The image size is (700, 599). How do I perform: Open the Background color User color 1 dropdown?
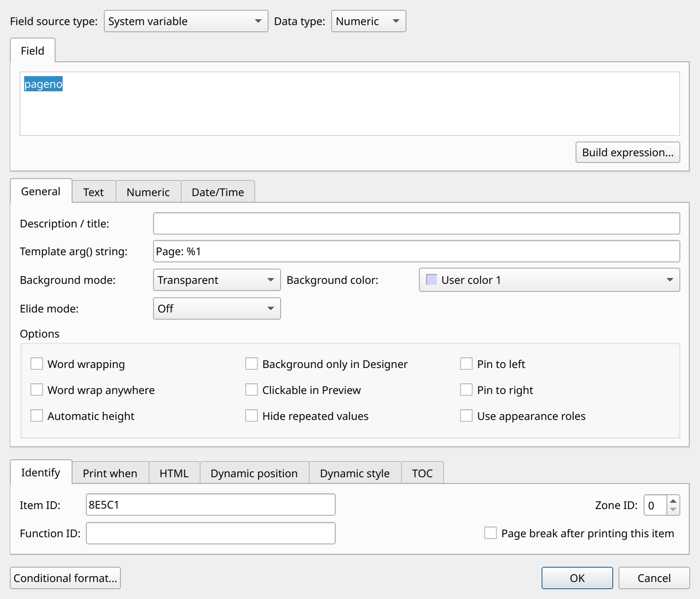[549, 280]
